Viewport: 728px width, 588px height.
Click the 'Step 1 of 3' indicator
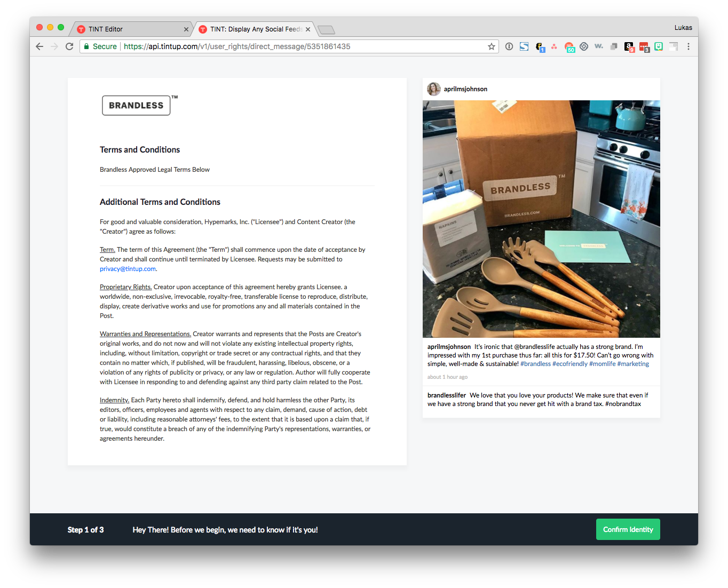click(85, 530)
